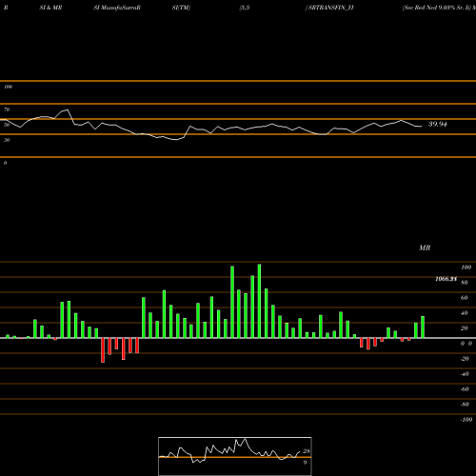Viewport: 476px width, 476px height.
Task: Click the -20 label on MR axis
Action: pyautogui.click(x=465, y=359)
